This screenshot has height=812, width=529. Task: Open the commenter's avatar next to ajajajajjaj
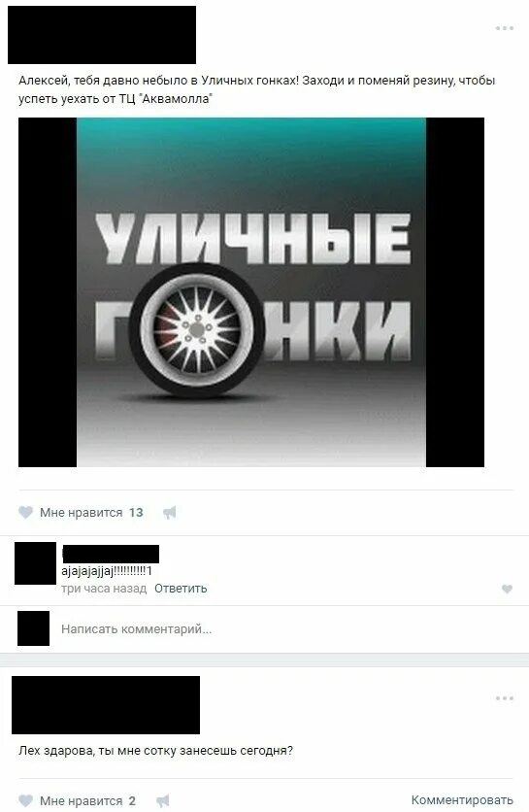(x=35, y=563)
